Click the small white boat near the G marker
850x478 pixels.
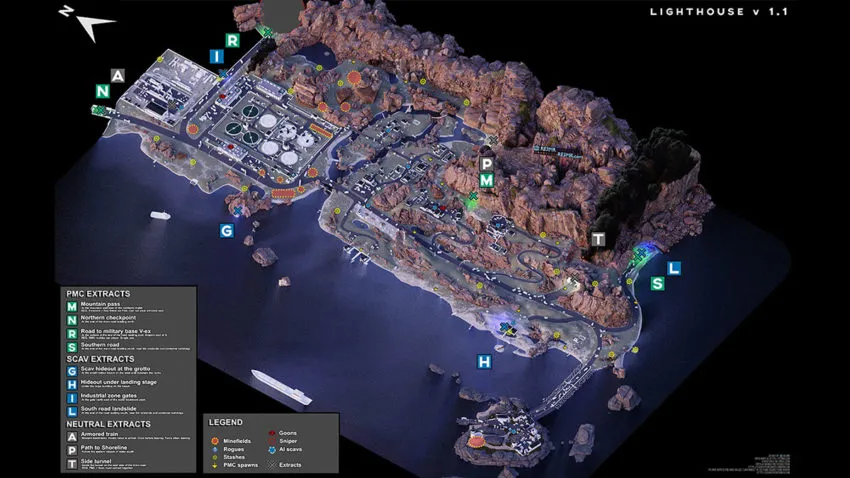[x=160, y=215]
